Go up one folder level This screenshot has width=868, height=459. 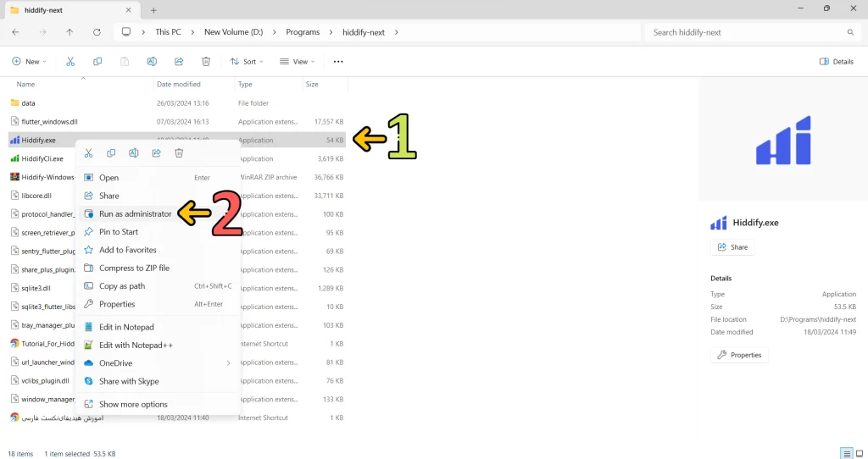[x=70, y=32]
